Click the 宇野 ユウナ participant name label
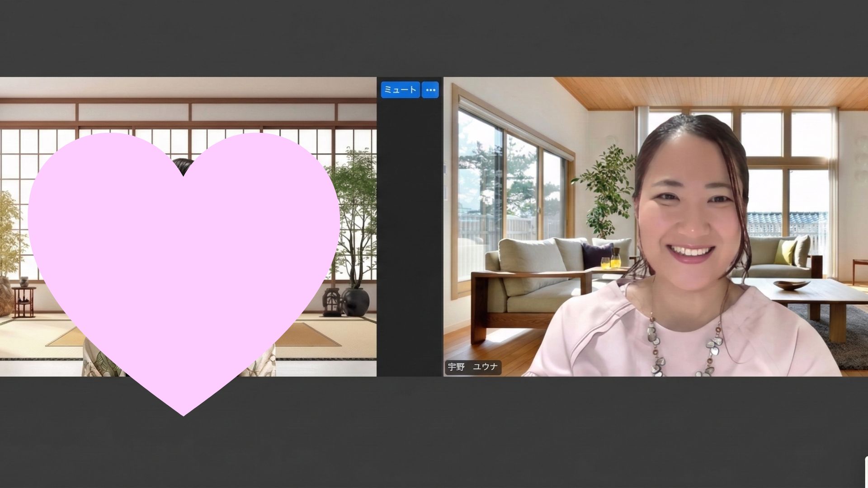The height and width of the screenshot is (488, 868). (x=472, y=367)
